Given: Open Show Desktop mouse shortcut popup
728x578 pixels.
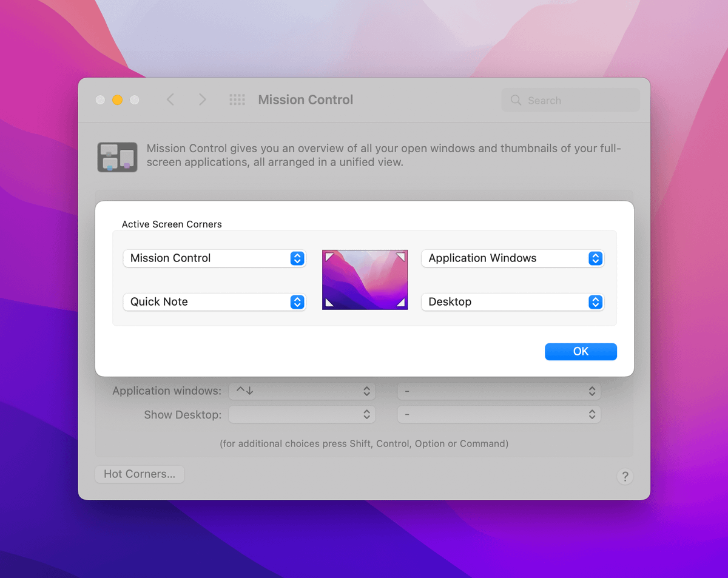Looking at the screenshot, I should pyautogui.click(x=499, y=415).
